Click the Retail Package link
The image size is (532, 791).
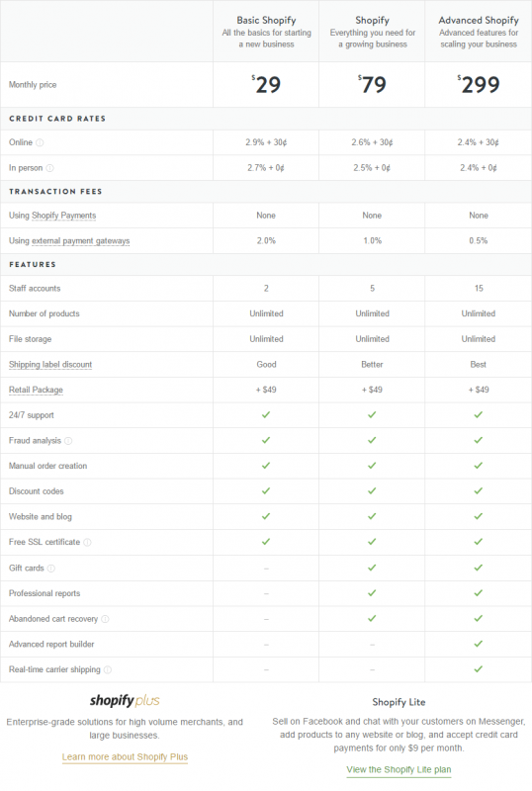[36, 390]
